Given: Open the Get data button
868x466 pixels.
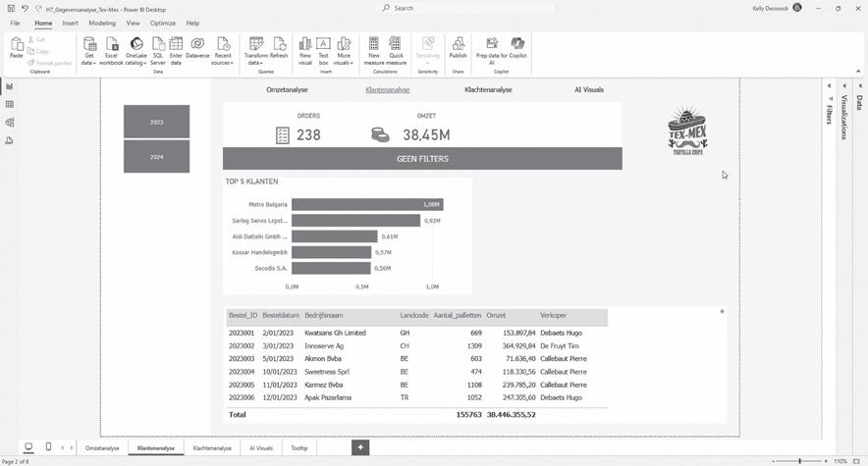Looking at the screenshot, I should pyautogui.click(x=89, y=51).
